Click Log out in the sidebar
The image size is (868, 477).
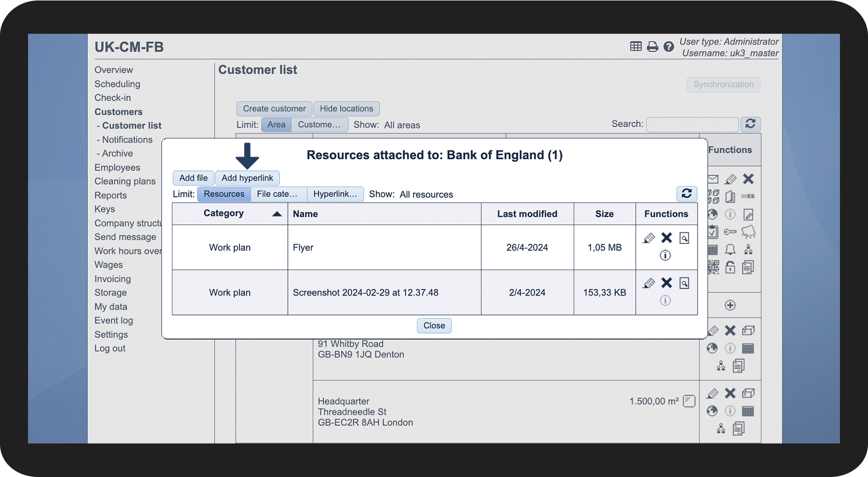(110, 348)
